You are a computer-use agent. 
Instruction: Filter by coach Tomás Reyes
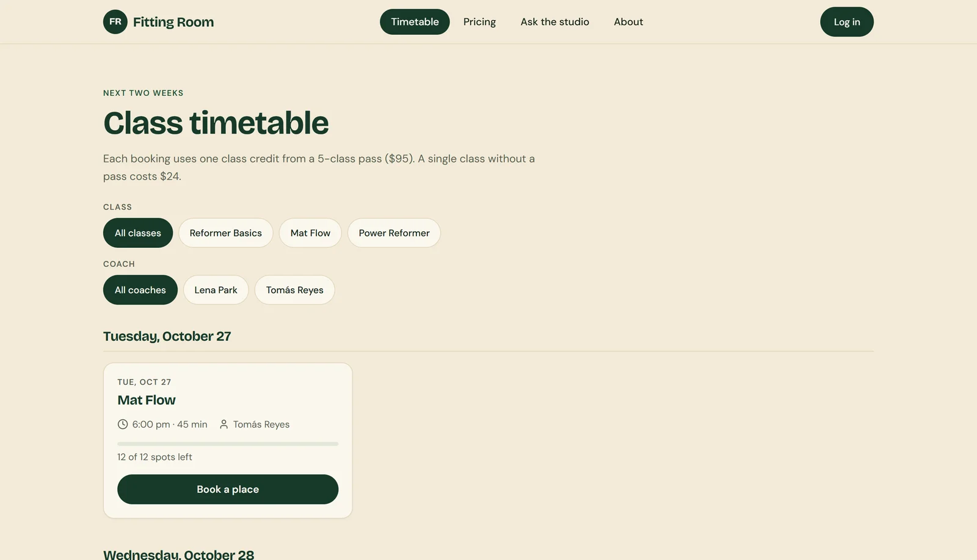point(294,290)
